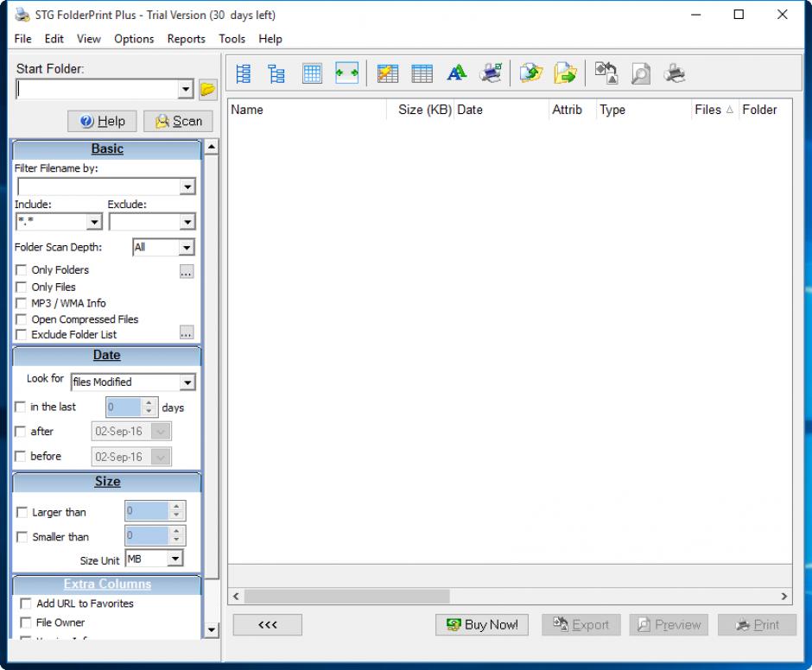
Task: Click the printer icon in the toolbar
Action: click(x=675, y=73)
